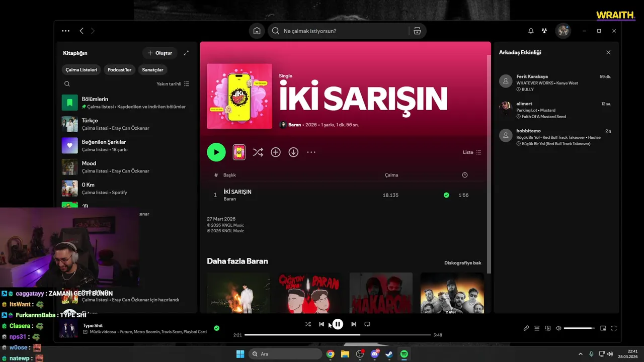Open the user profile avatar
This screenshot has height=362, width=644.
[x=563, y=31]
